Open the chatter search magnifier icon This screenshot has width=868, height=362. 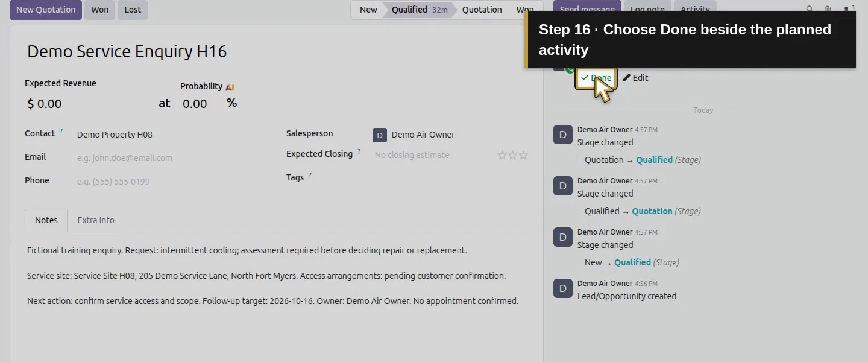coord(810,9)
